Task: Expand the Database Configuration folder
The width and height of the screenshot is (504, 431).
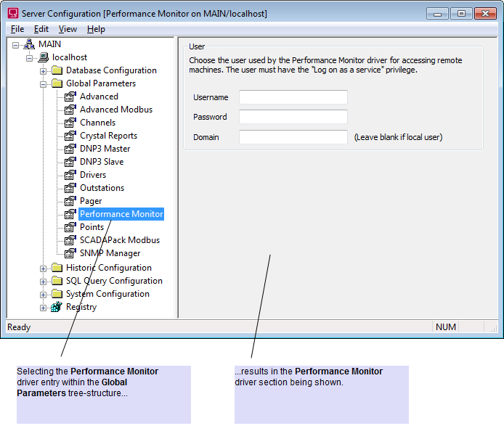Action: (44, 70)
